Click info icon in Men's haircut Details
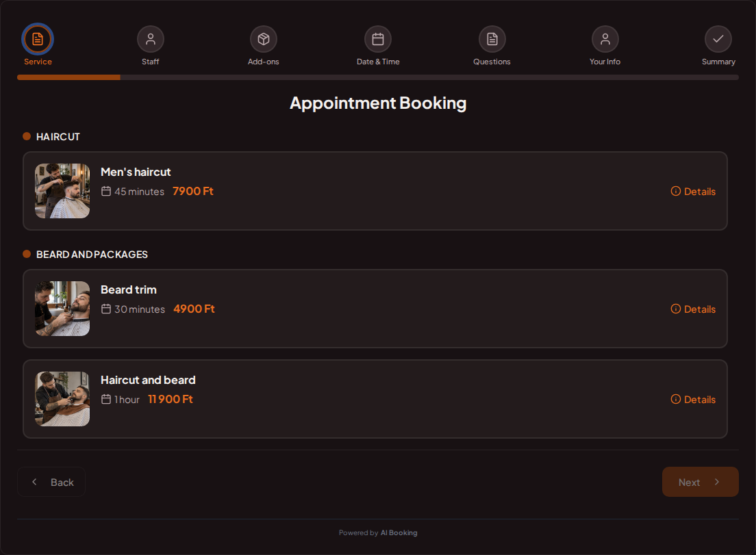Screen dimensions: 756x555 coord(676,191)
